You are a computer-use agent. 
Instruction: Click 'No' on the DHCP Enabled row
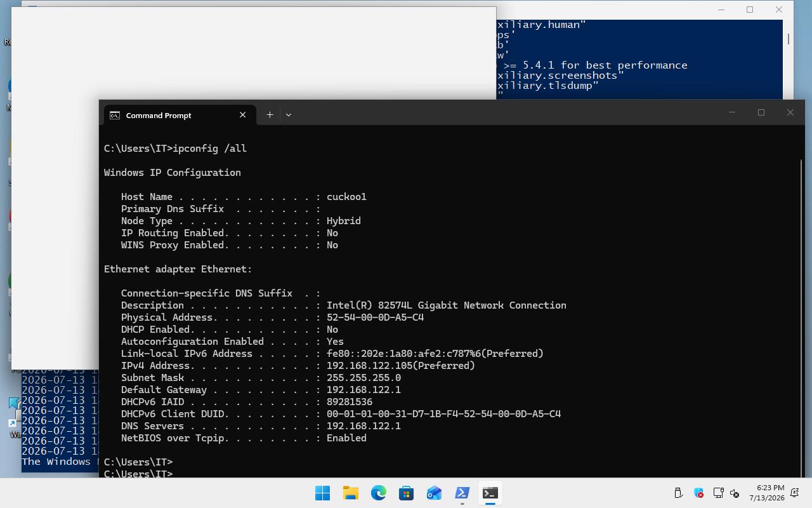point(332,330)
